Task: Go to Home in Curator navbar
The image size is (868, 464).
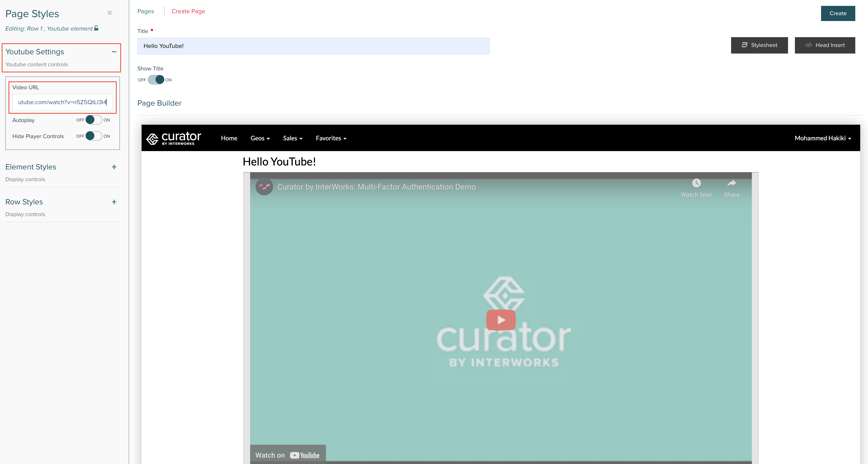Action: point(229,138)
